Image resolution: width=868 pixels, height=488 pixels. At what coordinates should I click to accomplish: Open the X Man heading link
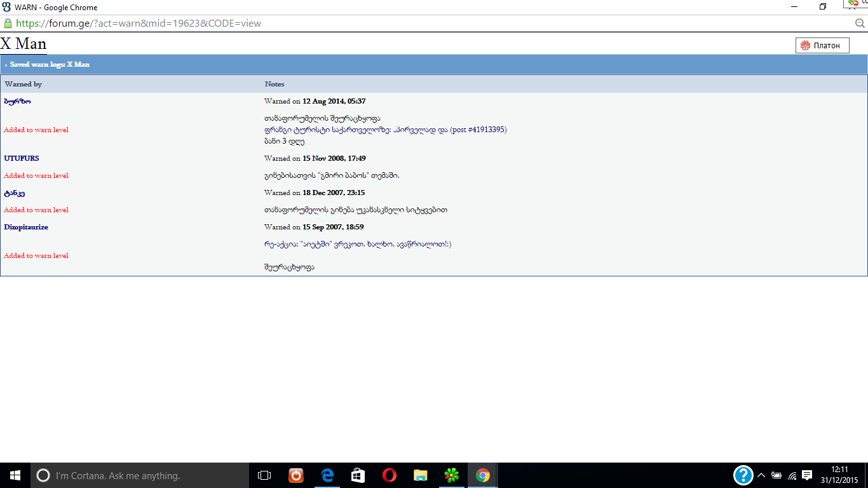24,43
